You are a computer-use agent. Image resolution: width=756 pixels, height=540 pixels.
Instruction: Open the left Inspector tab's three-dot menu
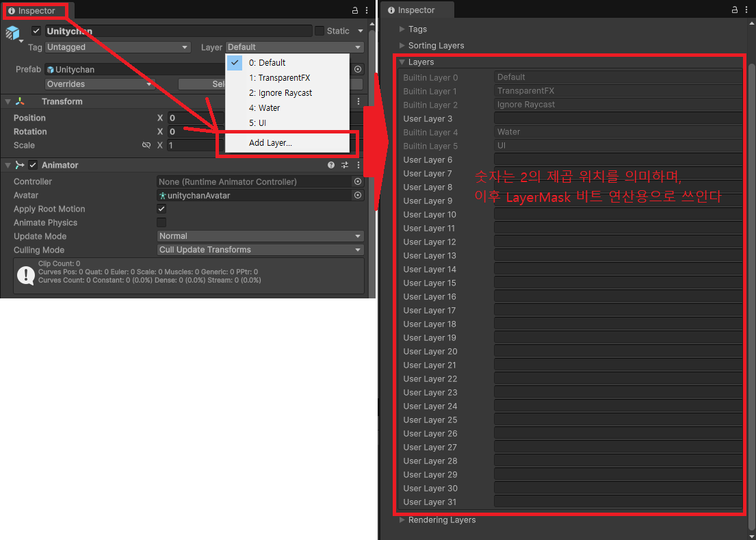coord(367,10)
